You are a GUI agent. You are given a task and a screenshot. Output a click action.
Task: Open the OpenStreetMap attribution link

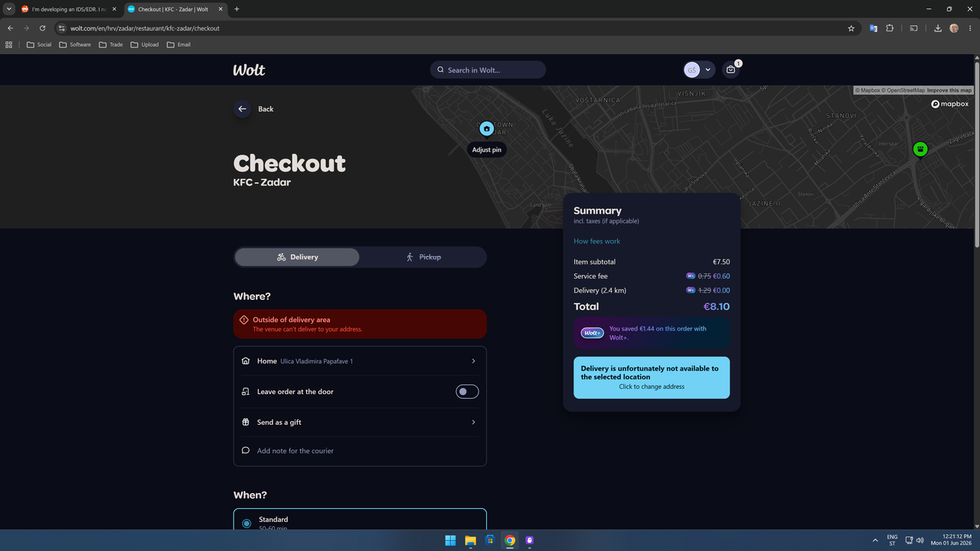pyautogui.click(x=905, y=90)
